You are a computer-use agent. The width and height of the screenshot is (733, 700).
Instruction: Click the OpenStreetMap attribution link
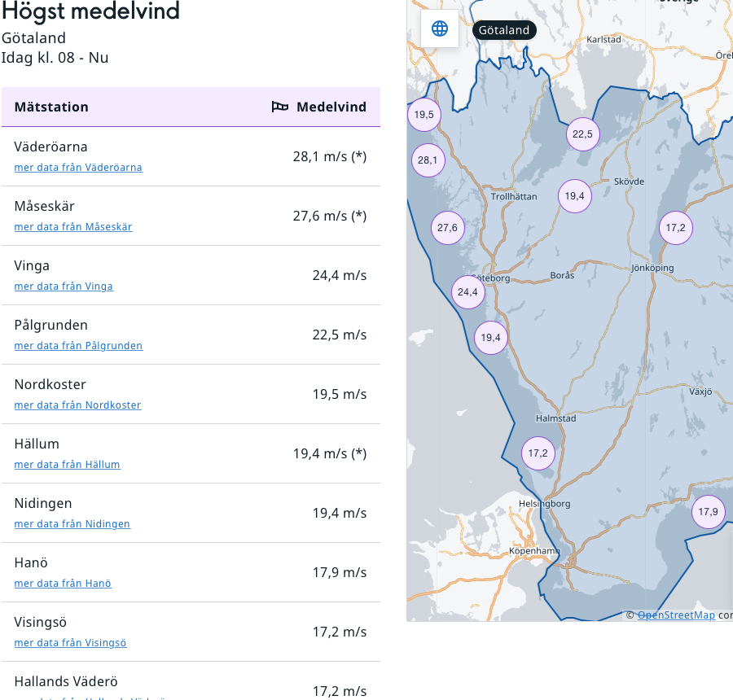676,615
